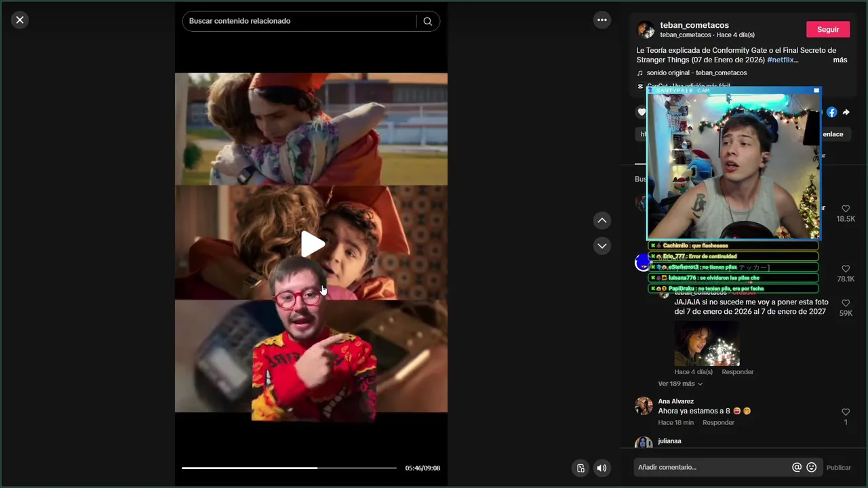Reply to the creator comment from 4 days ago
868x488 pixels.
[x=737, y=372]
